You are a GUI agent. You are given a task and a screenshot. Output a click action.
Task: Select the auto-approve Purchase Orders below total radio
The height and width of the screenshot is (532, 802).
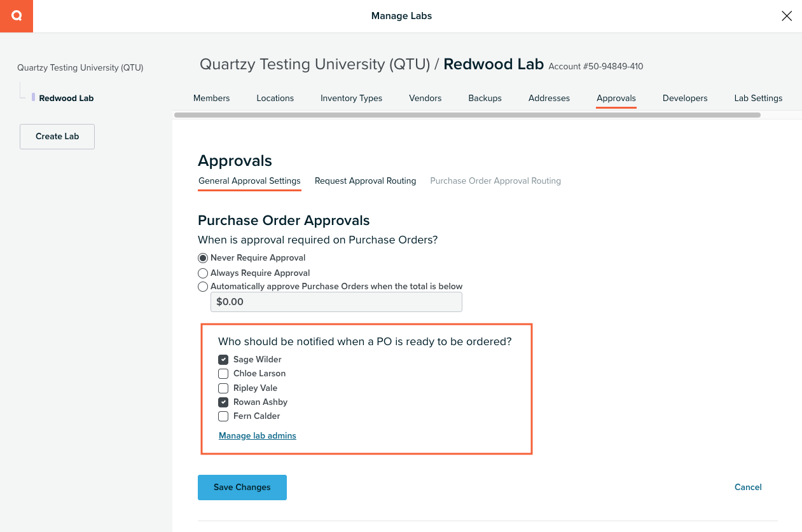point(203,287)
